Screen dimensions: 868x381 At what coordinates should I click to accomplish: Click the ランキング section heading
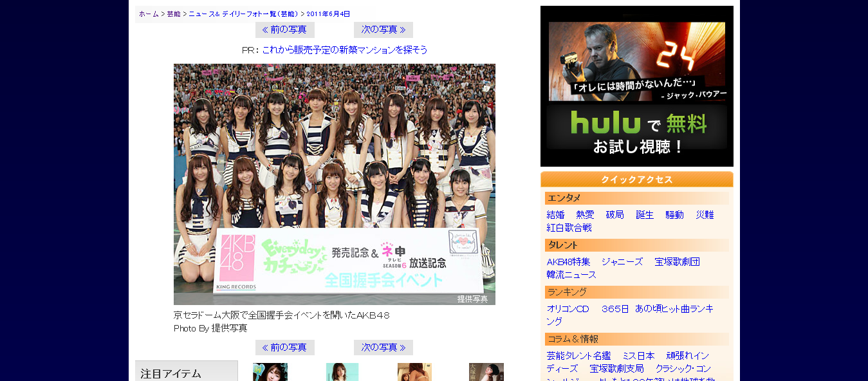(637, 292)
